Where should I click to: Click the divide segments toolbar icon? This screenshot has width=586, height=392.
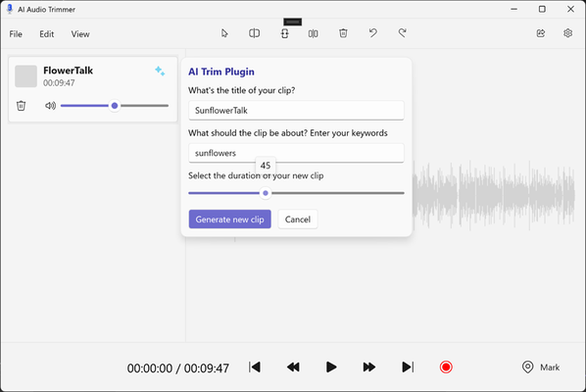pos(314,34)
